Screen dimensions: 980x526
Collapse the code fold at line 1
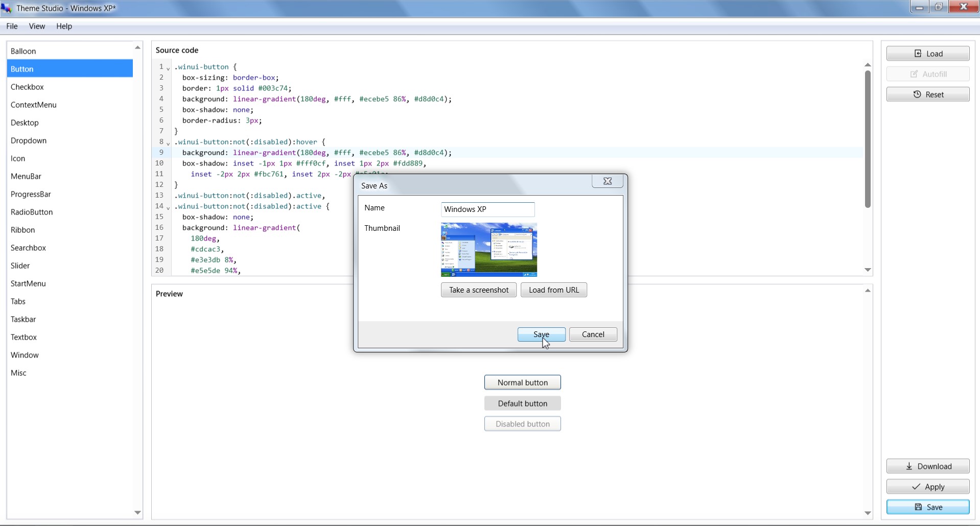point(168,68)
